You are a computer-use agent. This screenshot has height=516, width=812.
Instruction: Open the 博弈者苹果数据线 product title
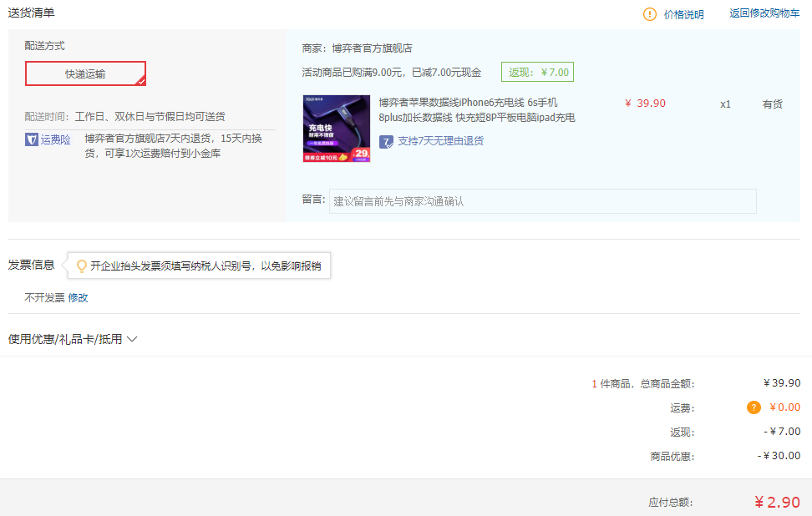(x=476, y=109)
